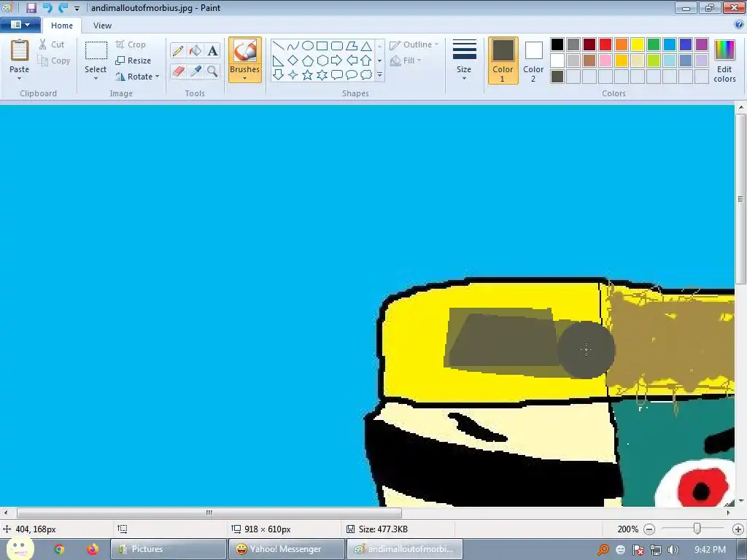Image resolution: width=747 pixels, height=560 pixels.
Task: Click the zoom slider handle
Action: point(697,529)
